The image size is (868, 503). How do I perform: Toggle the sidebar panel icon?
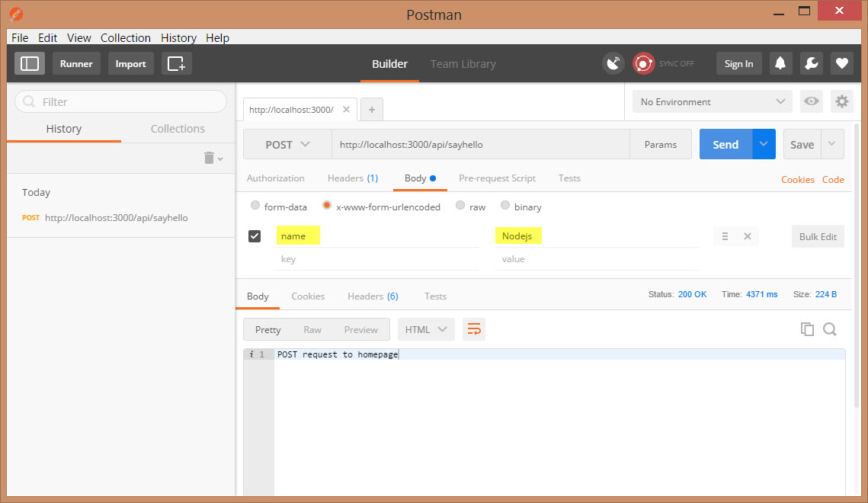click(29, 63)
